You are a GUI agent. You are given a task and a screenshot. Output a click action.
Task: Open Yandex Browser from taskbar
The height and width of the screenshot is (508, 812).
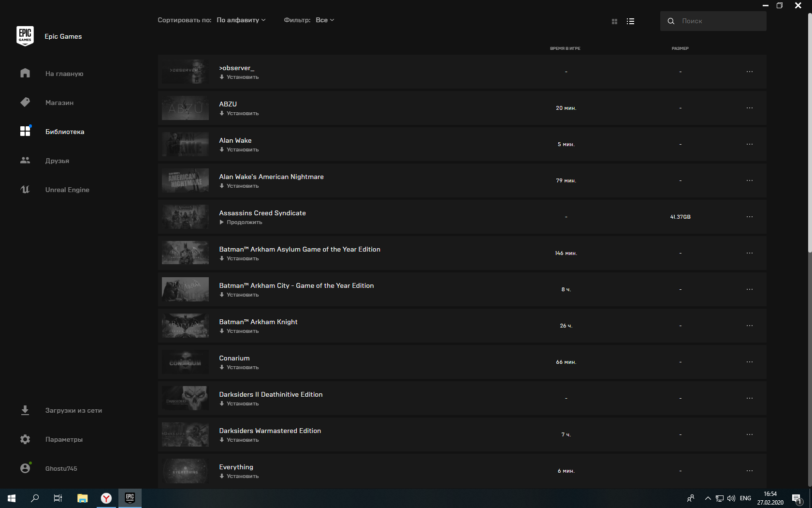[x=106, y=498]
